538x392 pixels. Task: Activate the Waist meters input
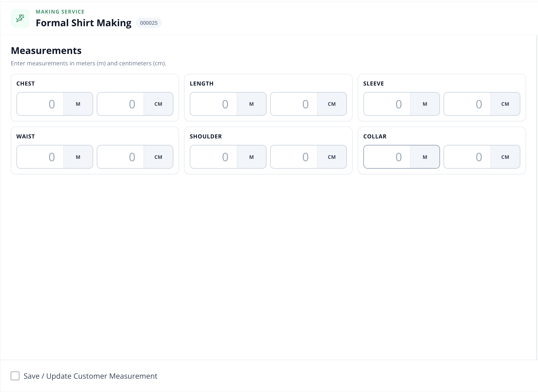click(x=40, y=157)
